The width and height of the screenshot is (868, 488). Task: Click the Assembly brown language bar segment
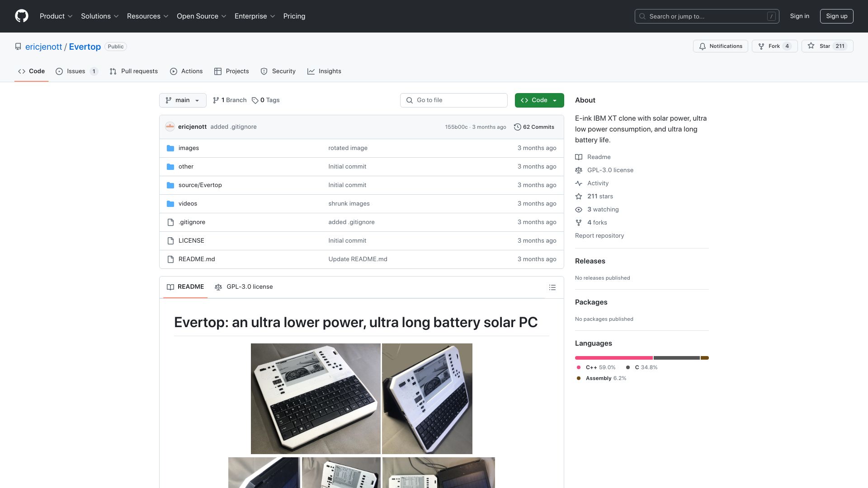point(705,358)
